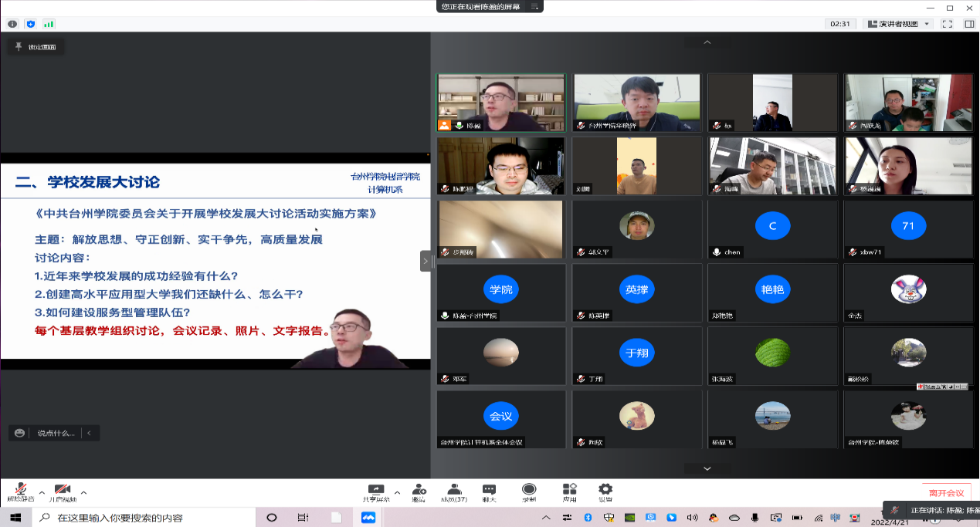This screenshot has height=527, width=980.
Task: Open the speaker view layout dropdown
Action: tap(898, 24)
